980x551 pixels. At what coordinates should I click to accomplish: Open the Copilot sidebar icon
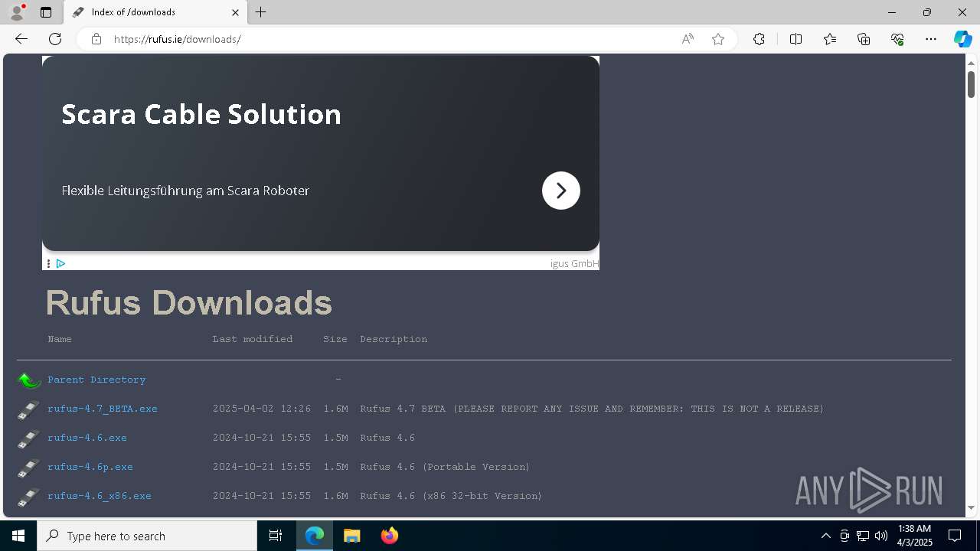[x=962, y=39]
